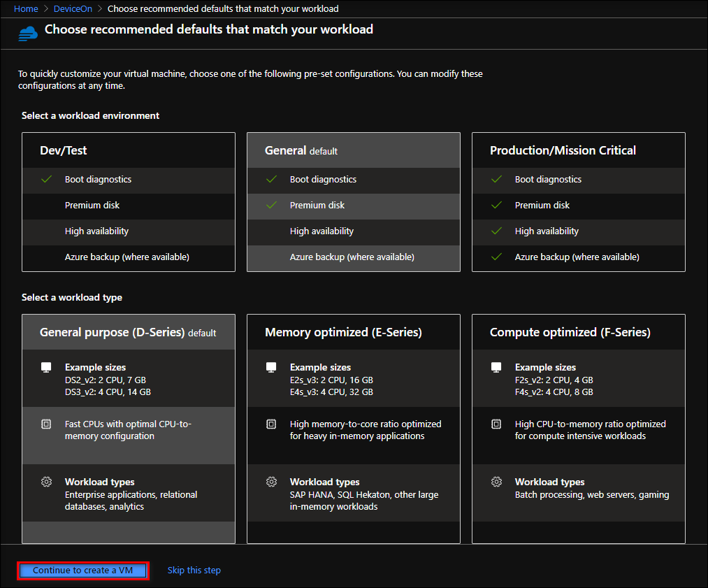Screen dimensions: 708x588
Task: Click gear icon in General purpose Workload types
Action: pos(47,482)
